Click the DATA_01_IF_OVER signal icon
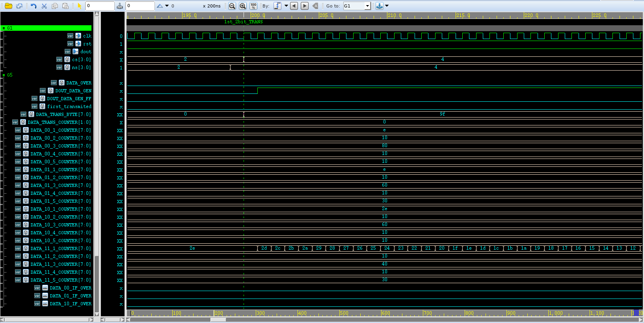Viewport: 644px width, 323px height. [x=45, y=296]
